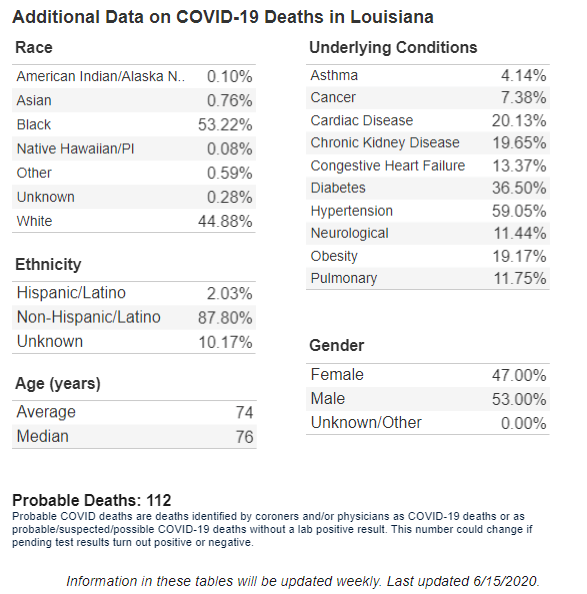Click the American Indian/Alaska Native row
Image resolution: width=587 pixels, height=594 pixels.
click(134, 77)
